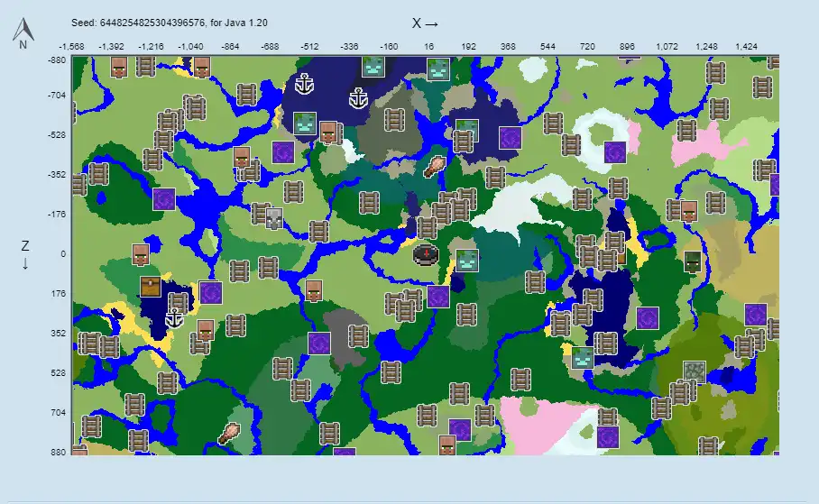
Task: Click ruined portal beside the grey stony patch
Action: [318, 344]
